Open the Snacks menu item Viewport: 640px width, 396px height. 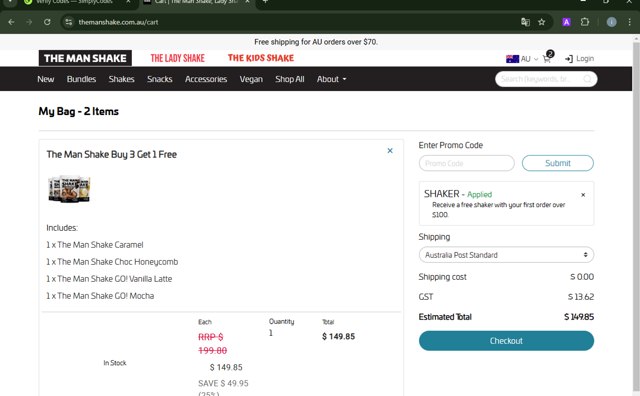coord(160,79)
